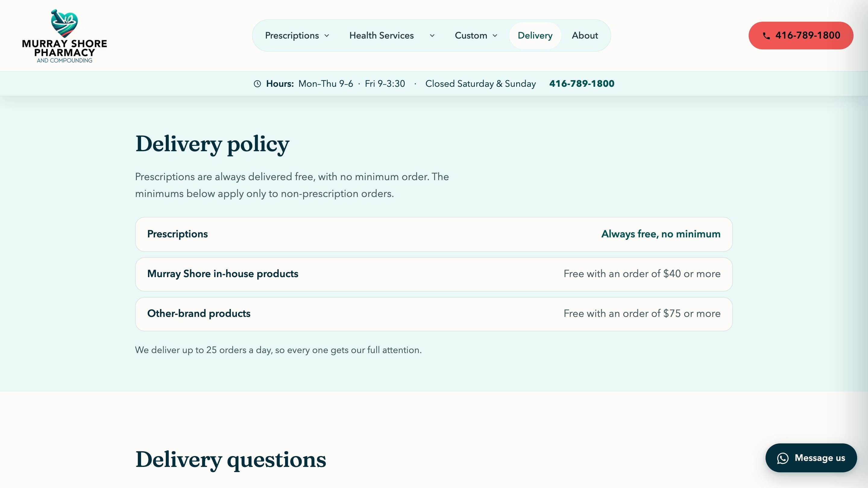Viewport: 868px width, 488px height.
Task: Click the phone icon in red call button
Action: pyautogui.click(x=766, y=36)
